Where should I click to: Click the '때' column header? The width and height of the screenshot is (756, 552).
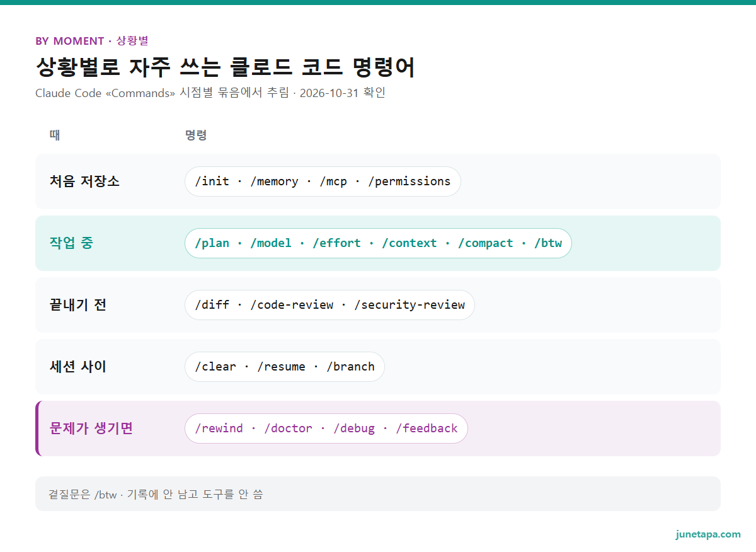click(55, 135)
